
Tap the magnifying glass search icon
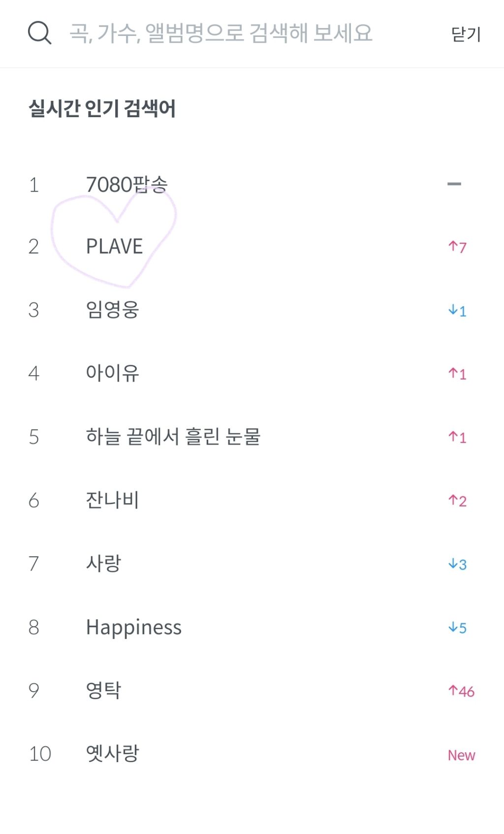pos(39,33)
